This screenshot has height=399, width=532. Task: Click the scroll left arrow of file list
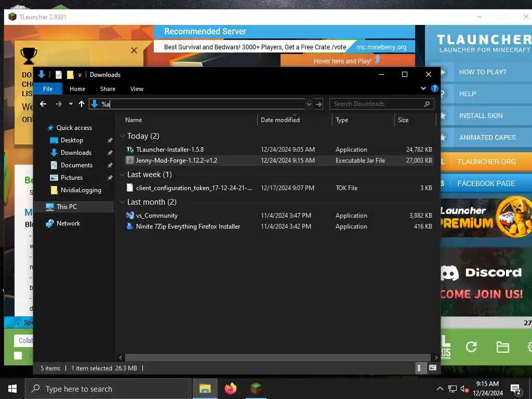pos(121,357)
